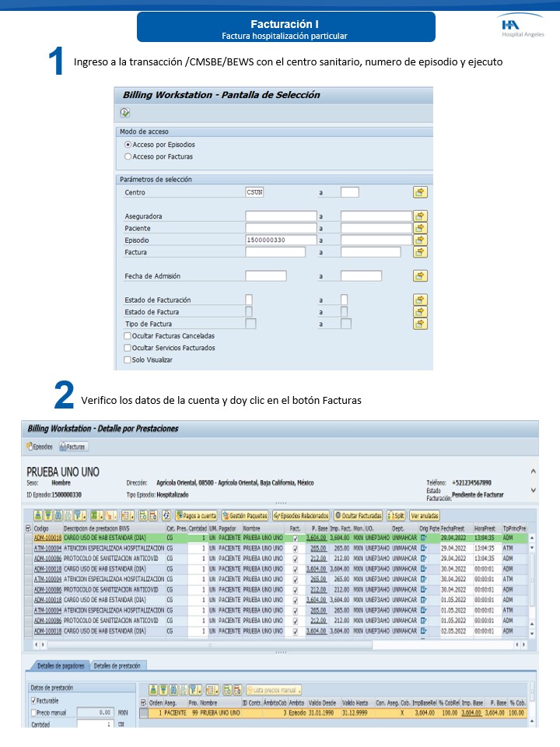Expand the patient header with down chevron

click(x=533, y=490)
